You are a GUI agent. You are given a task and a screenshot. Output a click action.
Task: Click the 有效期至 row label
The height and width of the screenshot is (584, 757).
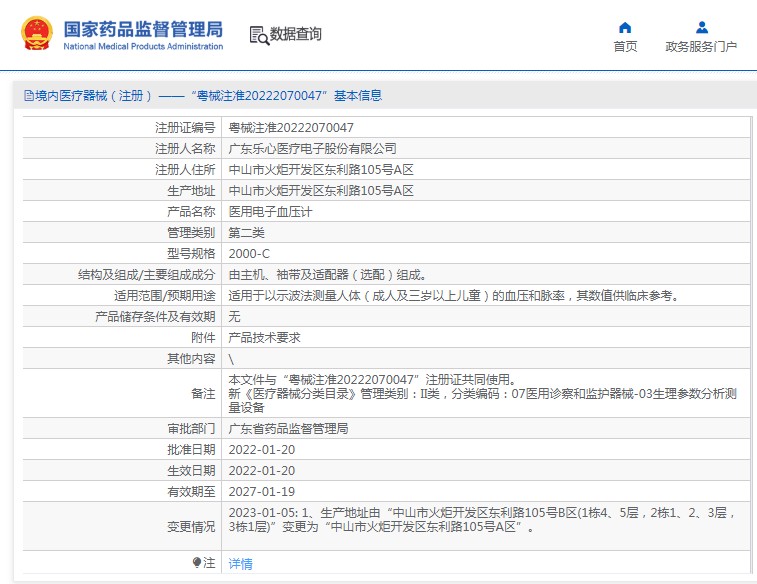click(191, 492)
